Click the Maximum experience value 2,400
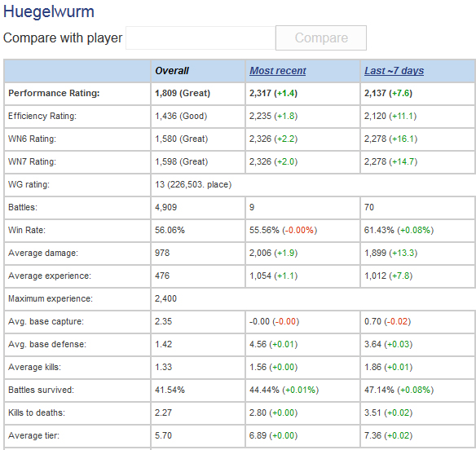This screenshot has height=450, width=476. pos(165,298)
